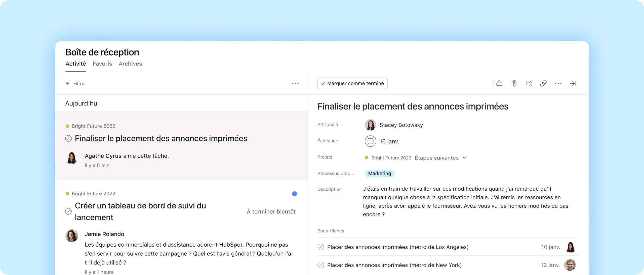Click Il y a 5 min timestamp
Viewport: 644px width, 275px height.
click(97, 165)
